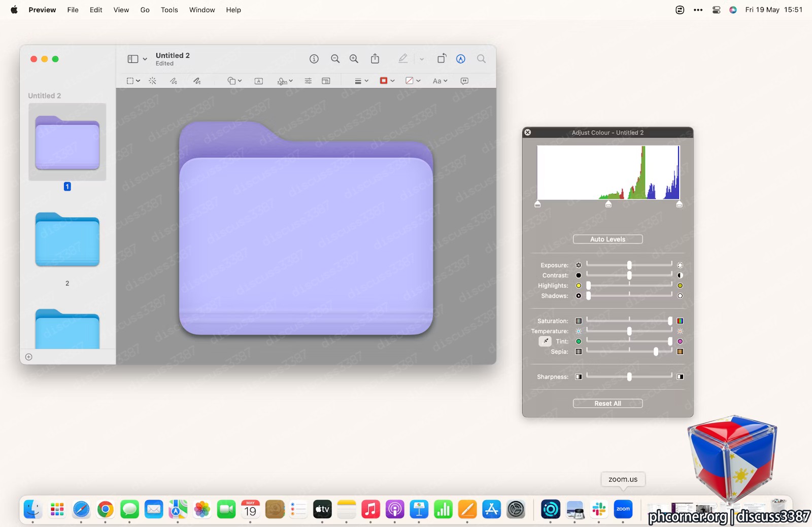
Task: Open the Tools menu
Action: coord(169,10)
